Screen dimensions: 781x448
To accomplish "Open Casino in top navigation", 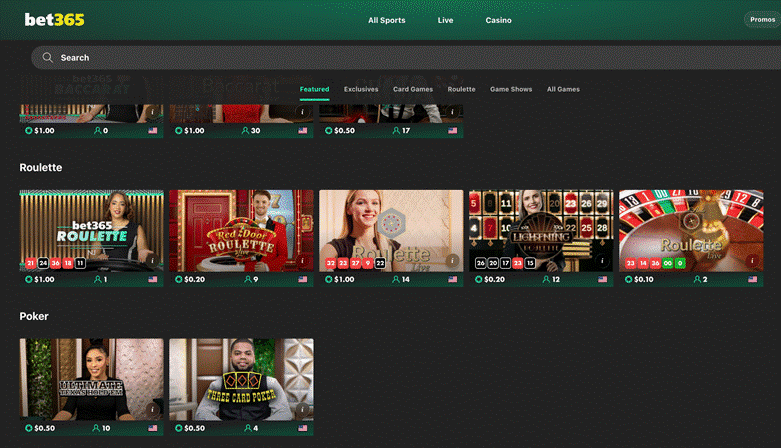I will [499, 20].
